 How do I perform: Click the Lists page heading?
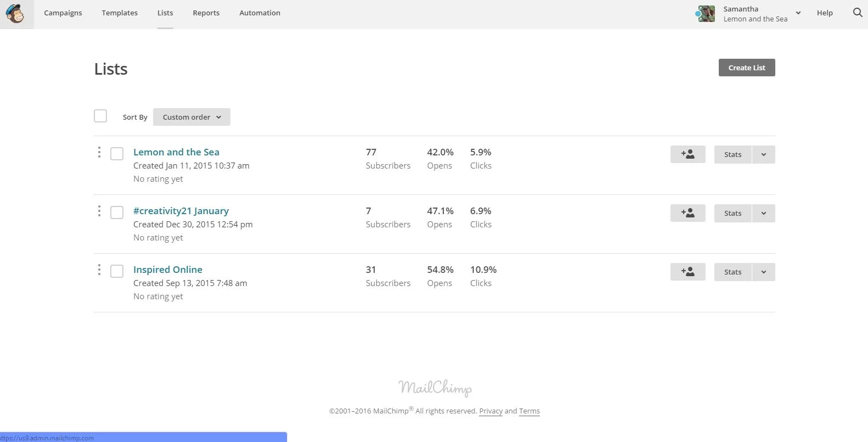click(111, 69)
